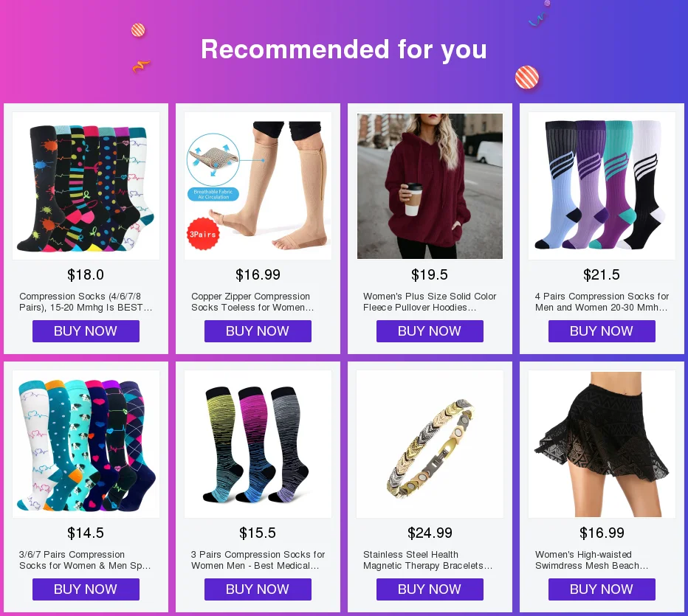Click BUY NOW for the $16.99 swimdress
688x616 pixels.
coord(602,589)
